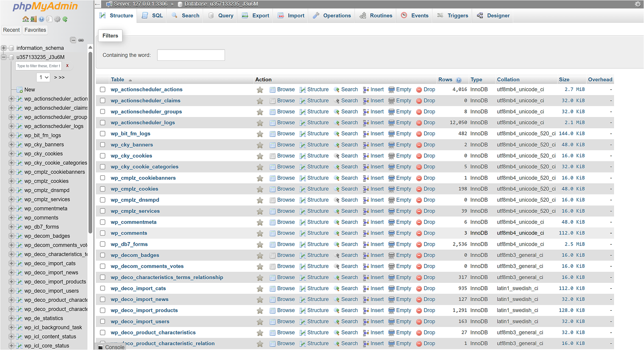Click the collapse arrow left of Server breadcrumb
This screenshot has height=350, width=644.
97,4
